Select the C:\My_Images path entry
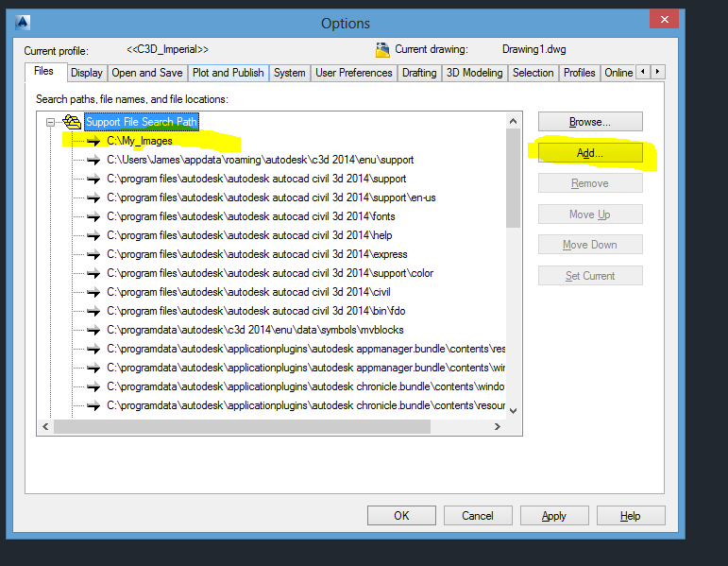728x566 pixels. tap(140, 141)
